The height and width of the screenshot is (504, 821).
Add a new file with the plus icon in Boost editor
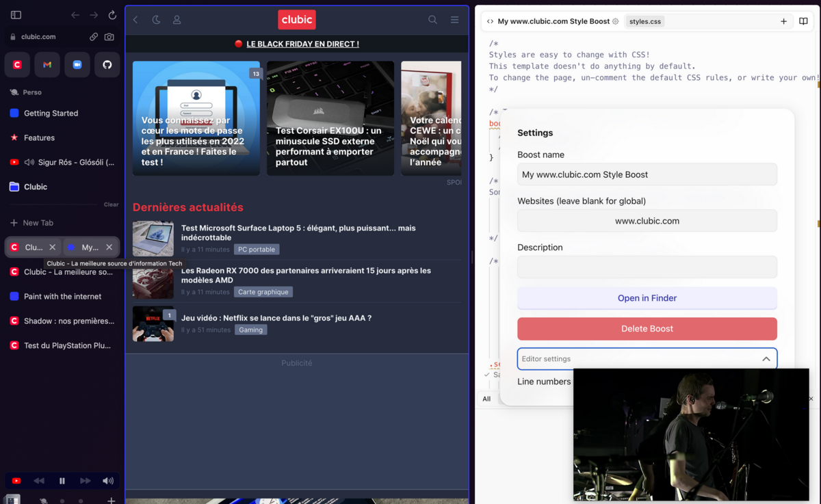(x=783, y=21)
